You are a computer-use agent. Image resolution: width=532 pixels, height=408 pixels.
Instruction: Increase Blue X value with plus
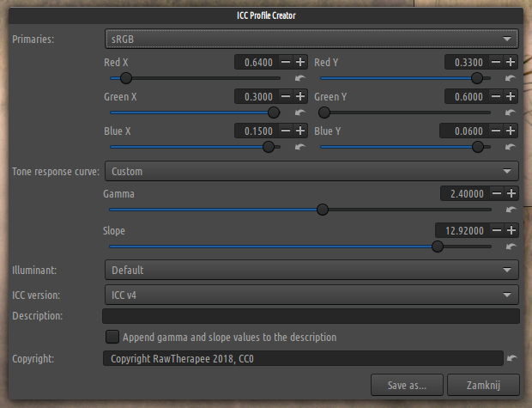[300, 131]
